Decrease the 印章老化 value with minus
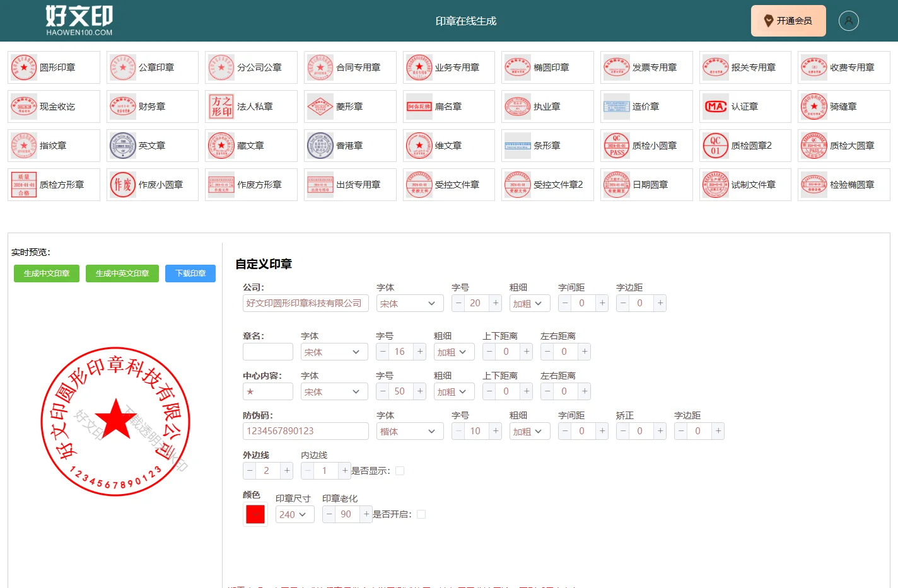The image size is (898, 588). 329,514
